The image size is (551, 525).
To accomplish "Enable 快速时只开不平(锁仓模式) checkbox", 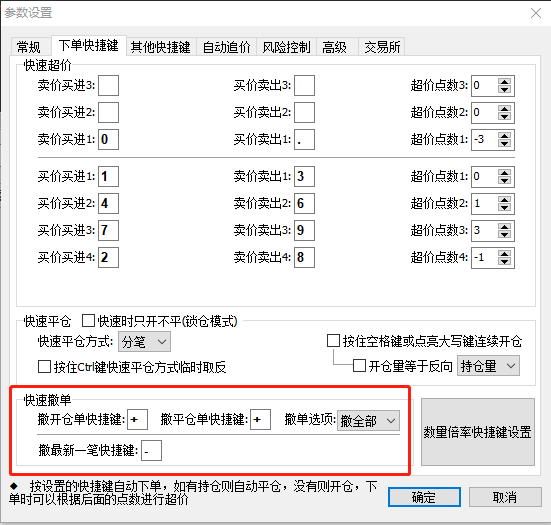I will pos(88,320).
